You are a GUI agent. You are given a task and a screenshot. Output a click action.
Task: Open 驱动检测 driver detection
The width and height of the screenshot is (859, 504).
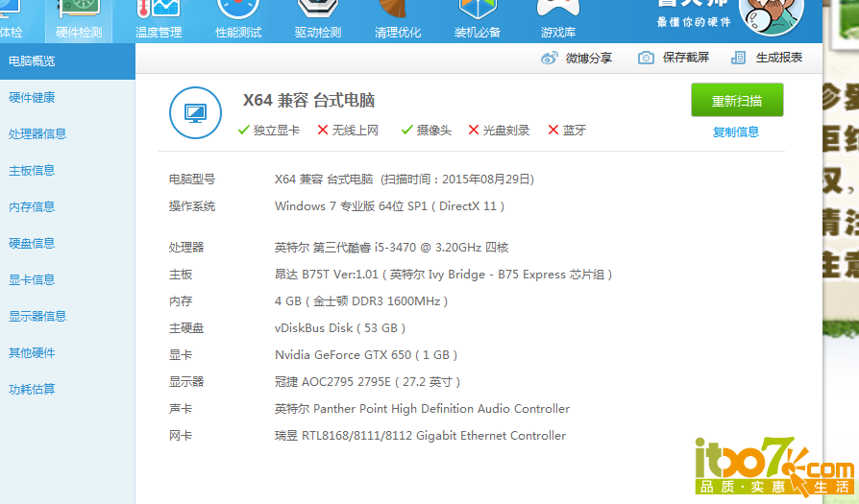[x=318, y=22]
